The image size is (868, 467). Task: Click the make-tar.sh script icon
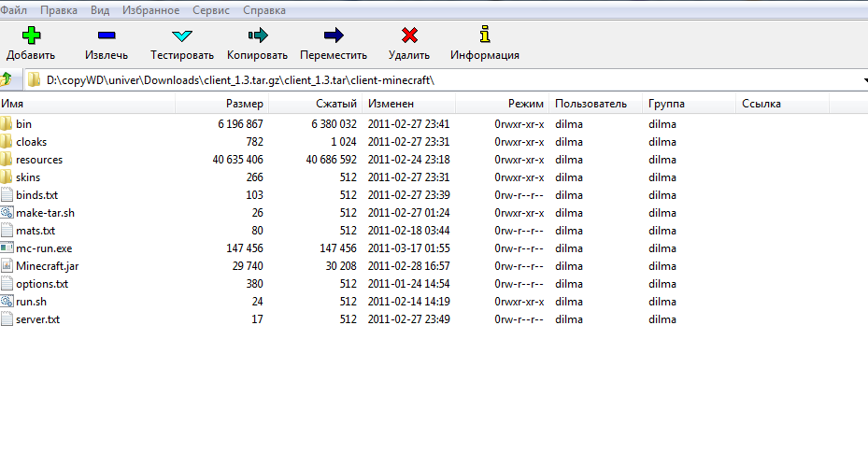pyautogui.click(x=7, y=212)
